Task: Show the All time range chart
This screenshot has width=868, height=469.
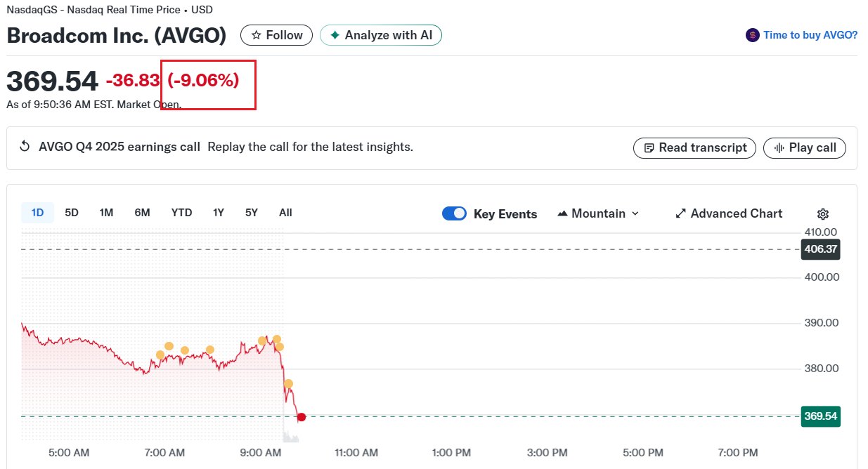Action: tap(285, 213)
